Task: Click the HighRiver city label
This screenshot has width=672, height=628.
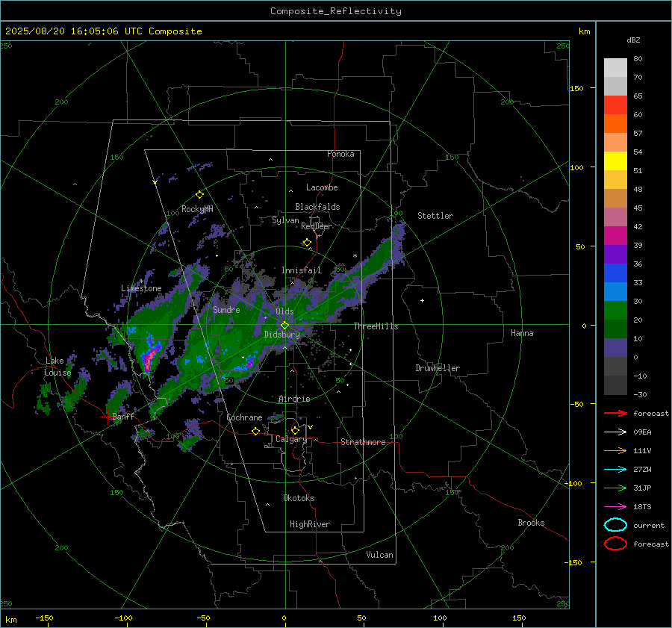Action: (310, 524)
